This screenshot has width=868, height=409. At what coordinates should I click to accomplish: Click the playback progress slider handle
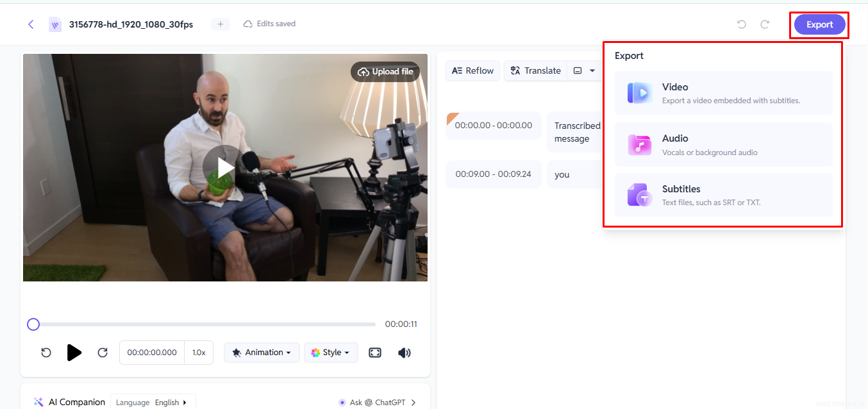(x=33, y=324)
